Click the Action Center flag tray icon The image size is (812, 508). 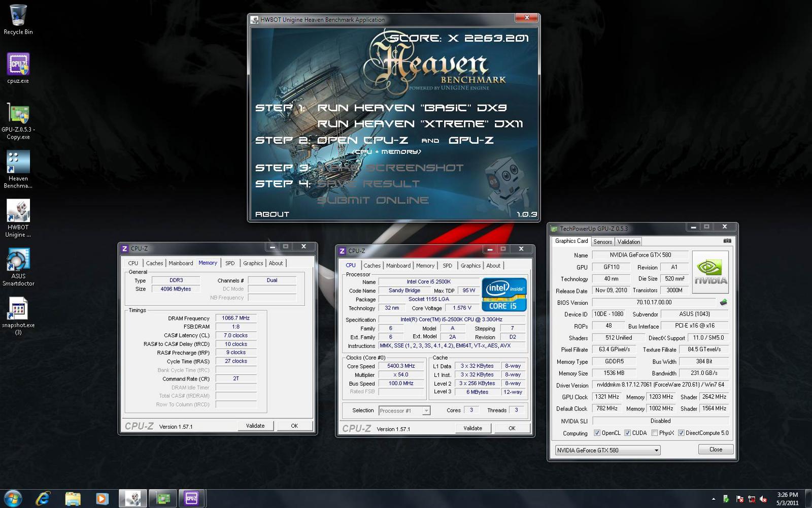(x=739, y=499)
